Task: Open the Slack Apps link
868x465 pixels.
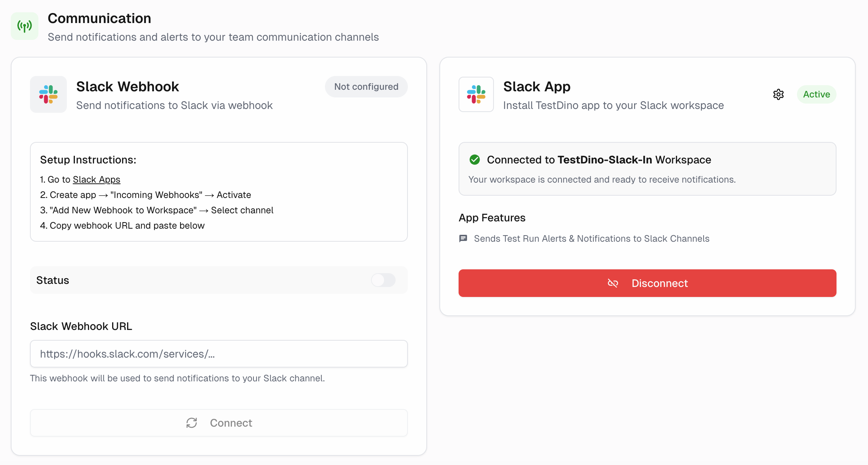Action: [x=96, y=180]
